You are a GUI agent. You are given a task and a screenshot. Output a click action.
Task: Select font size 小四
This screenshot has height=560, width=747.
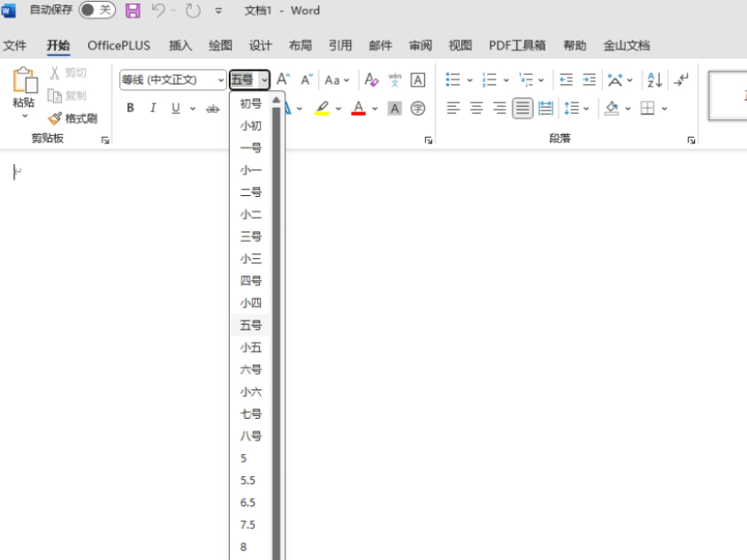250,303
